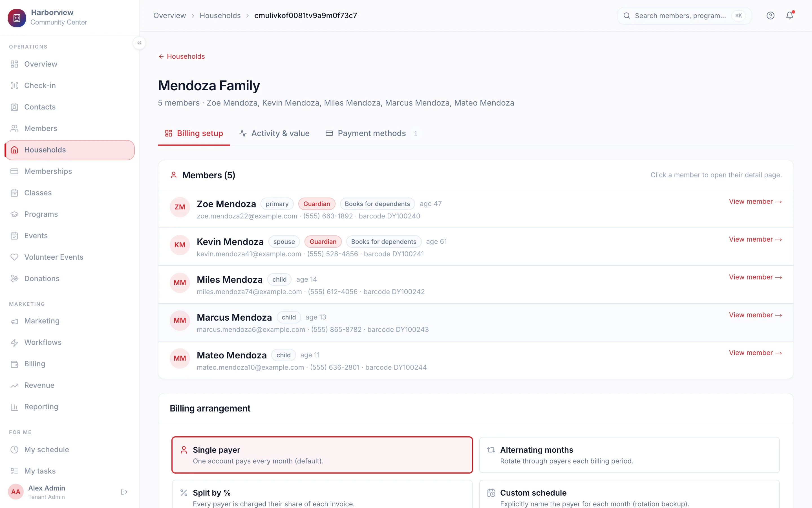Viewport: 812px width, 508px height.
Task: Switch to the Billing setup tab
Action: [x=194, y=133]
